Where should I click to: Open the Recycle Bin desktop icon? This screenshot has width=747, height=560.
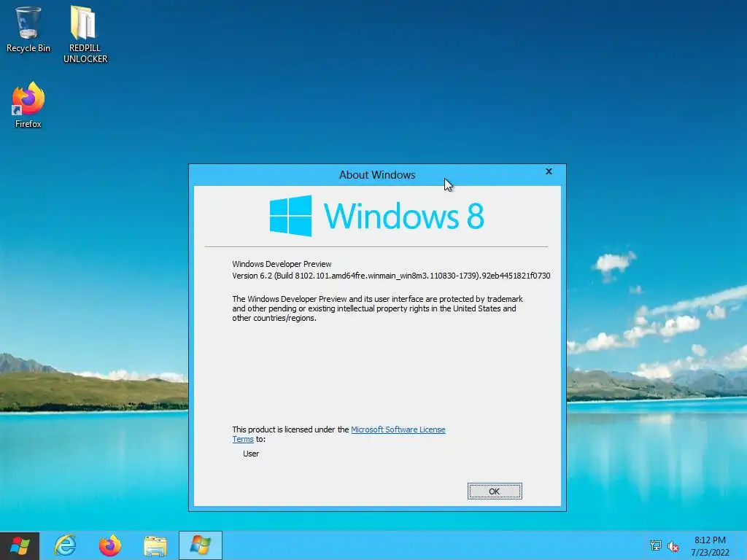pyautogui.click(x=28, y=29)
